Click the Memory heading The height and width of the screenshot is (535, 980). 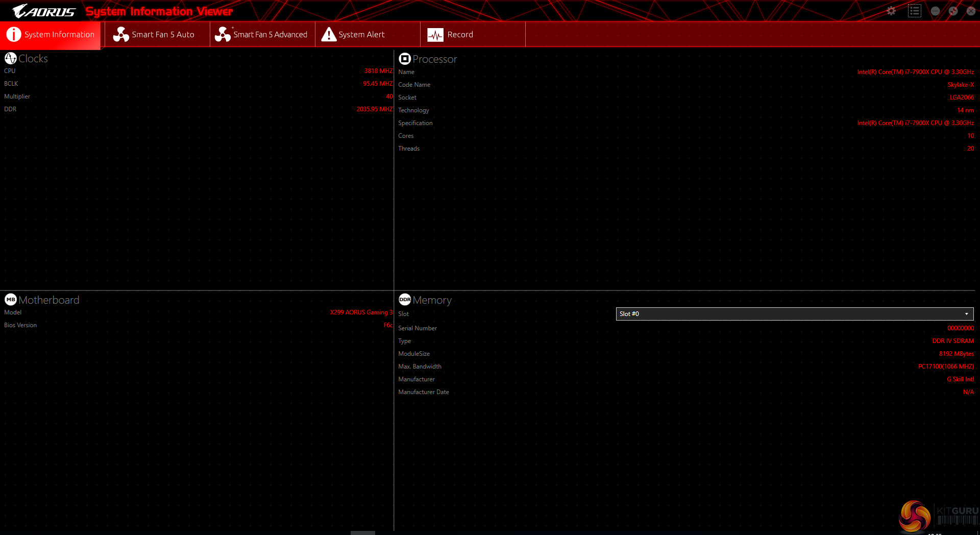432,300
